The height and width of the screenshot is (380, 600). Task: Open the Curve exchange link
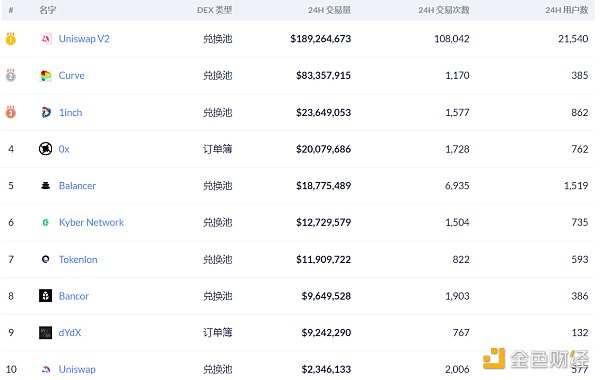click(x=72, y=75)
